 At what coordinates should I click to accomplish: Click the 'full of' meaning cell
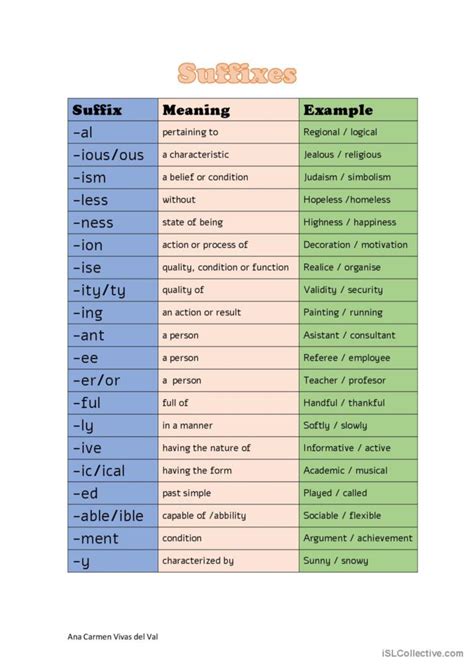228,403
